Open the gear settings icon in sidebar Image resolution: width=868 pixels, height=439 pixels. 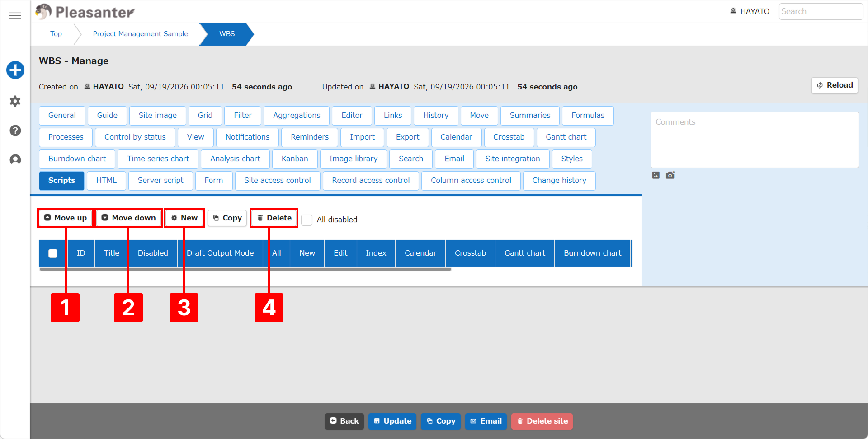(x=15, y=101)
